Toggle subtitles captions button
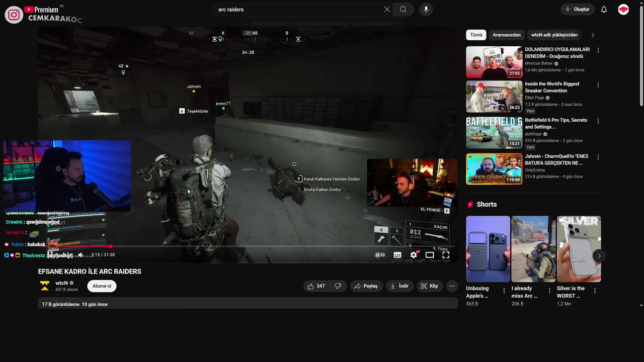Viewport: 644px width, 362px height. tap(397, 255)
